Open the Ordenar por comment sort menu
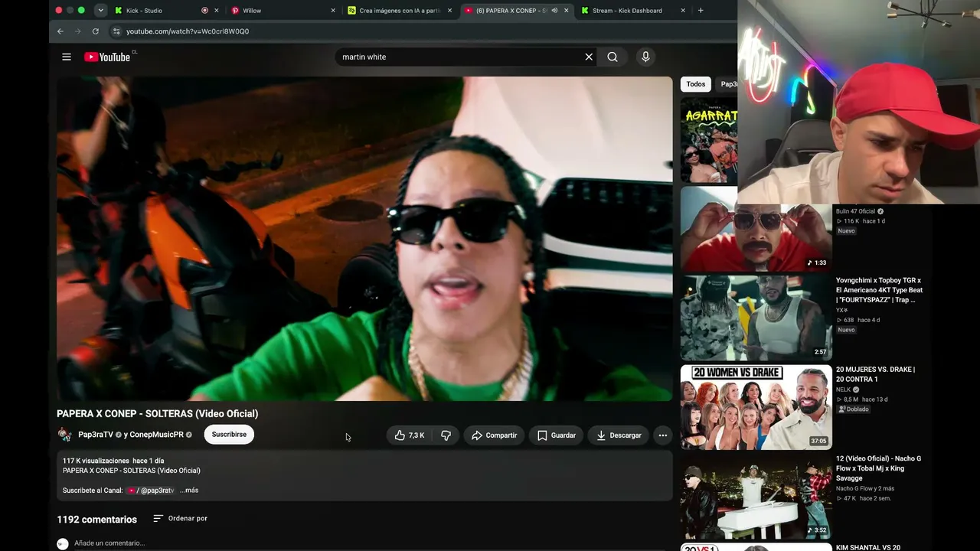Screen dimensions: 980x551 [x=181, y=518]
